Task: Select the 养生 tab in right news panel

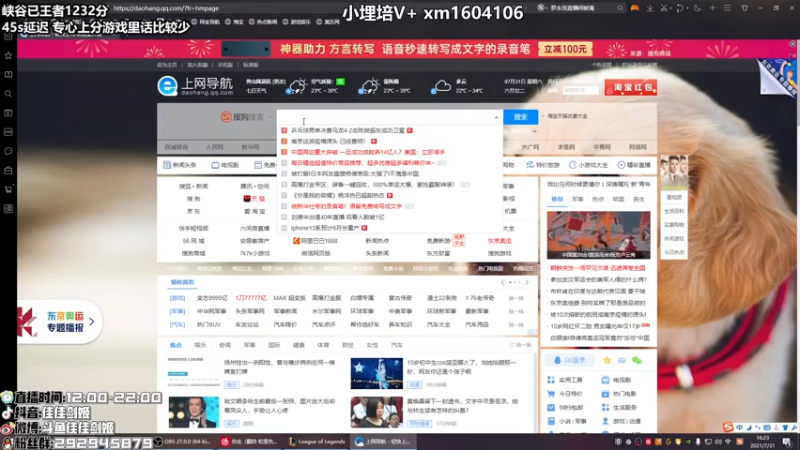Action: click(639, 199)
